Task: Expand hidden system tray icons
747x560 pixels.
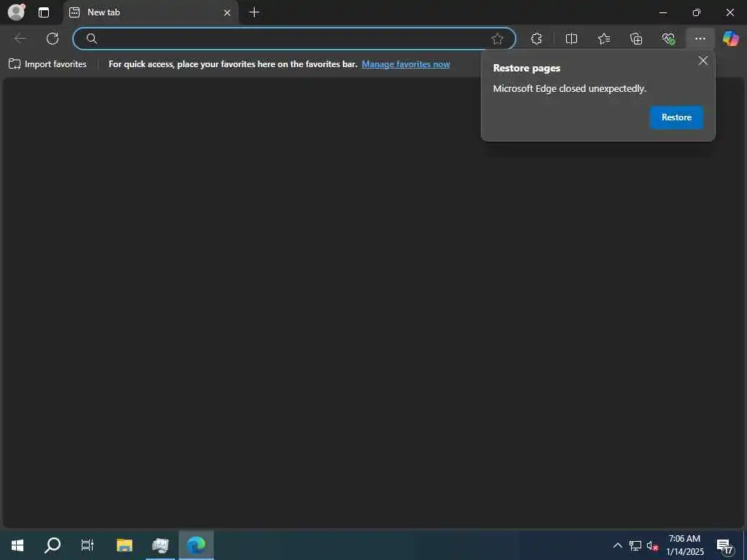Action: pyautogui.click(x=617, y=545)
